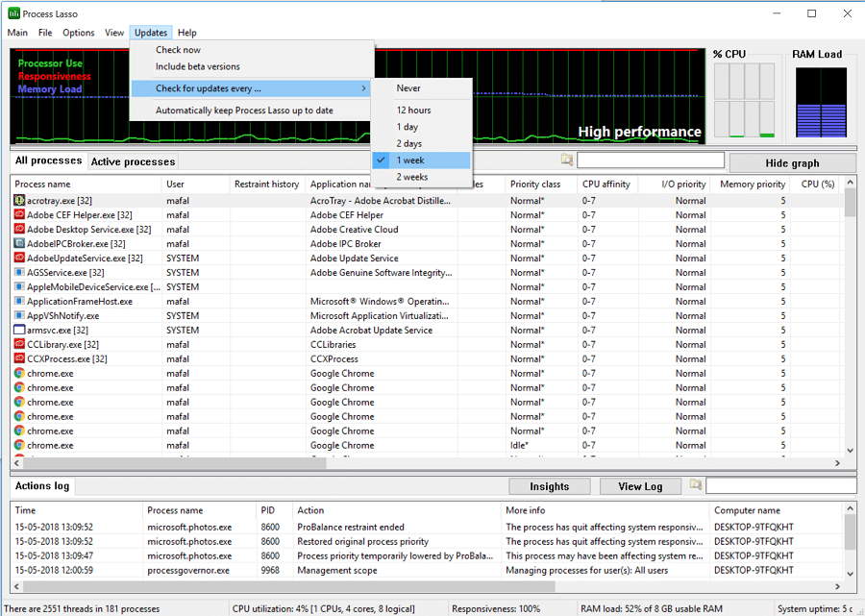This screenshot has width=865, height=616.
Task: Select the 'Restored original process priority' log entry
Action: [x=363, y=542]
